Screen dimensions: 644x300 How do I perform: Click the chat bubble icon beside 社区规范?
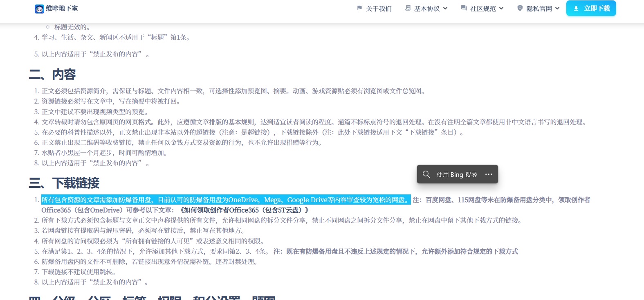point(464,8)
